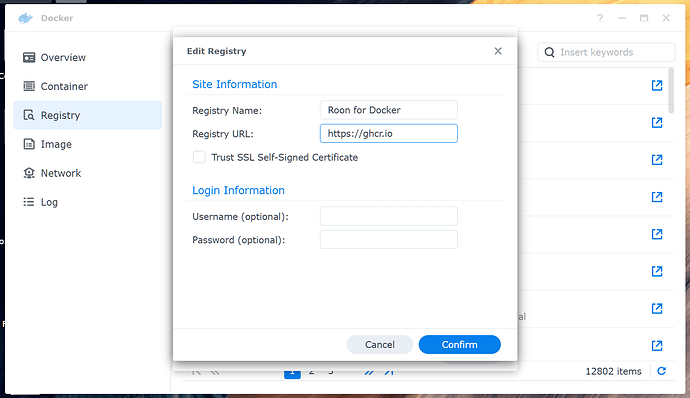690x398 pixels.
Task: Click the Image sidebar icon
Action: [x=29, y=144]
